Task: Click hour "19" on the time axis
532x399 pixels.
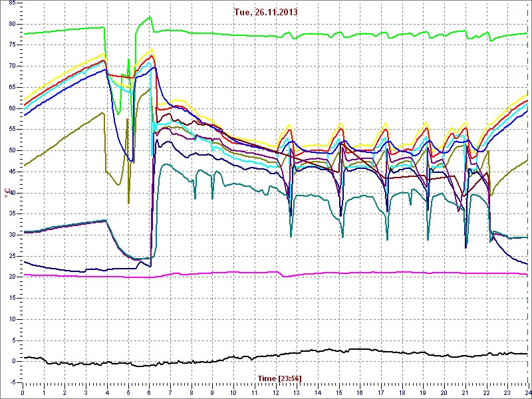Action: pyautogui.click(x=423, y=392)
